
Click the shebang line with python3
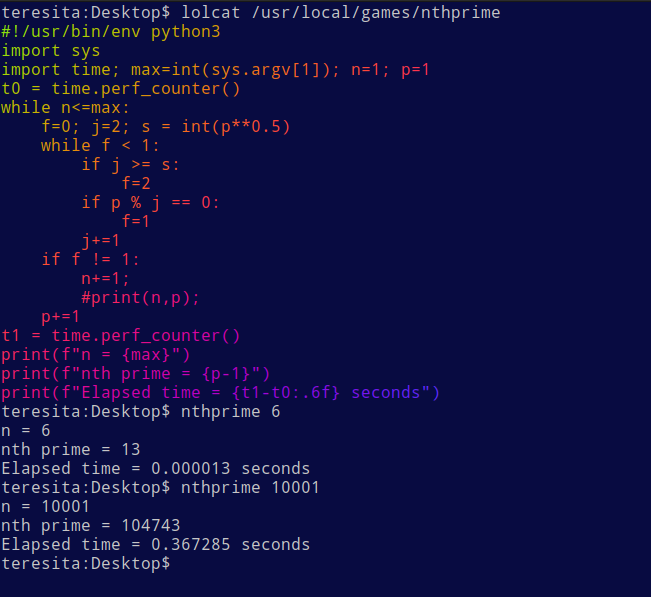110,32
